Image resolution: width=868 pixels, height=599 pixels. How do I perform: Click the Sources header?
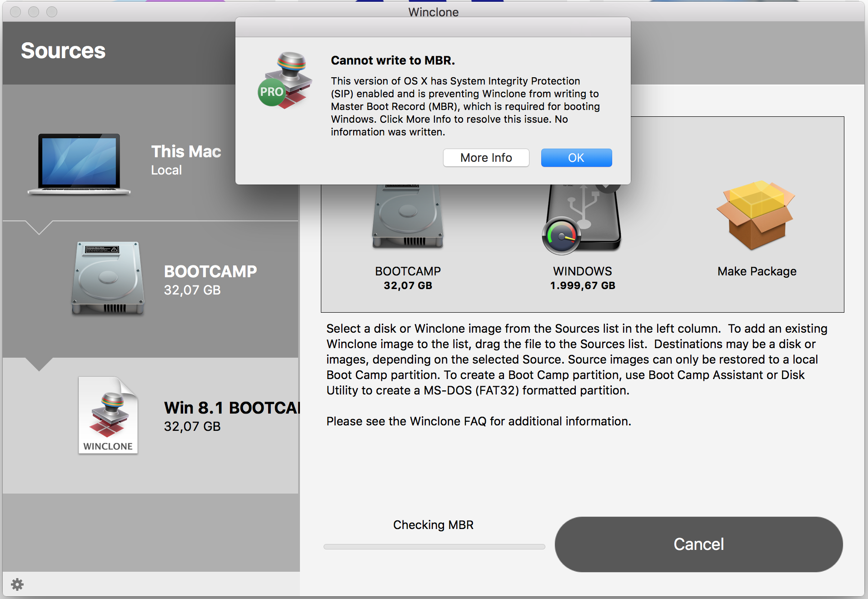(x=63, y=50)
